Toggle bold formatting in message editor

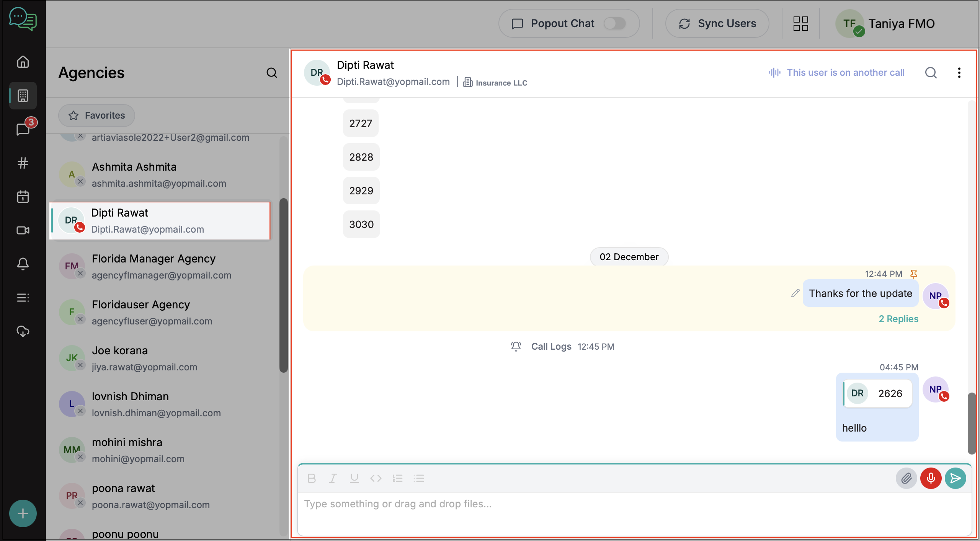[312, 478]
